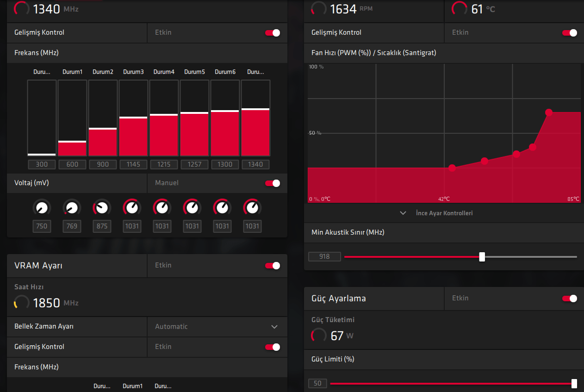This screenshot has height=392, width=584.
Task: Click the 1145 MHz frequency input box
Action: 133,164
